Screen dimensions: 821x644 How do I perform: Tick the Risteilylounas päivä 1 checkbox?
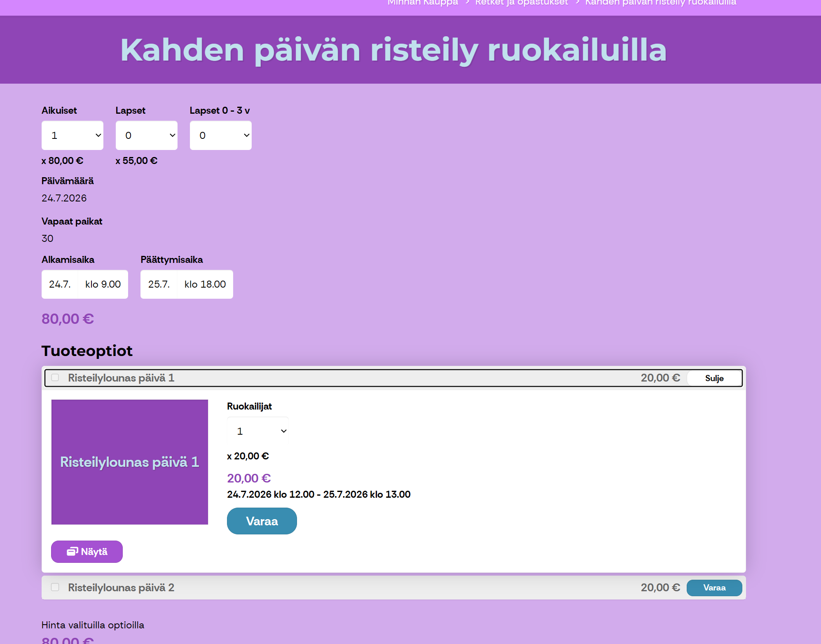55,377
